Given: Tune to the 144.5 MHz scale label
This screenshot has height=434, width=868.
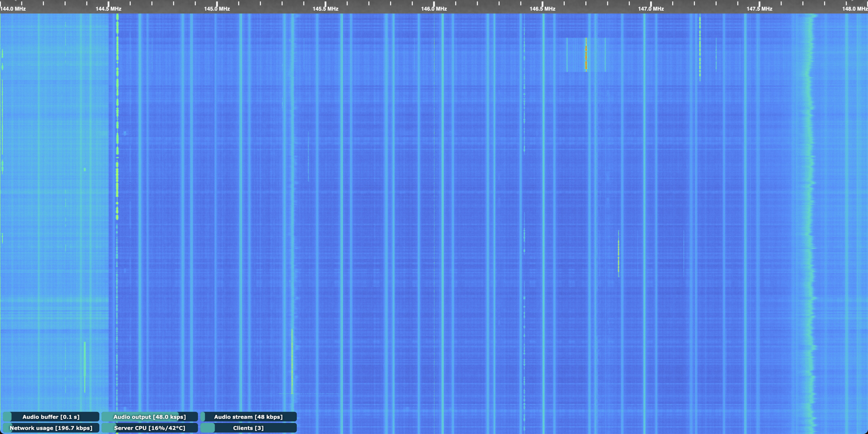Looking at the screenshot, I should 108,9.
